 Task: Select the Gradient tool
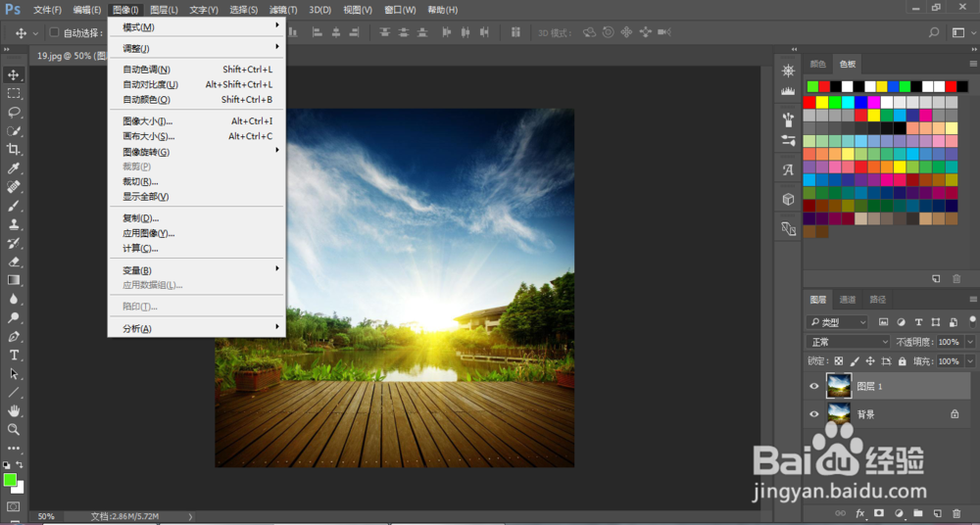pos(13,280)
